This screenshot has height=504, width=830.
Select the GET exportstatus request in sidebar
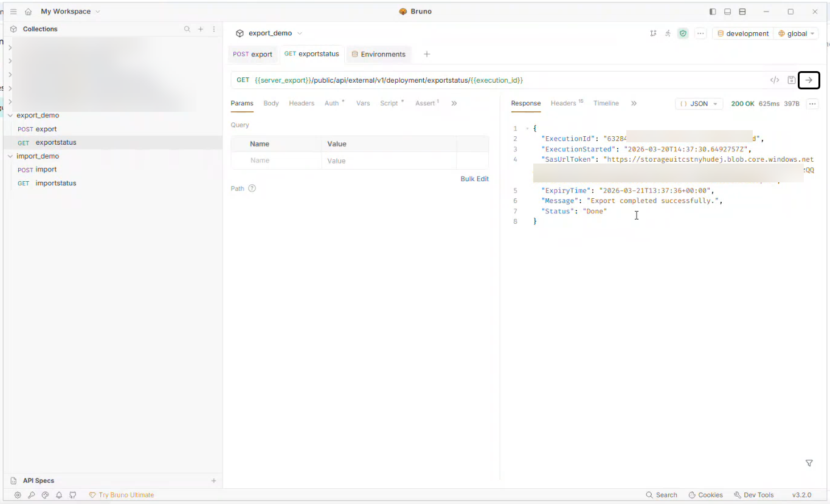[112, 142]
